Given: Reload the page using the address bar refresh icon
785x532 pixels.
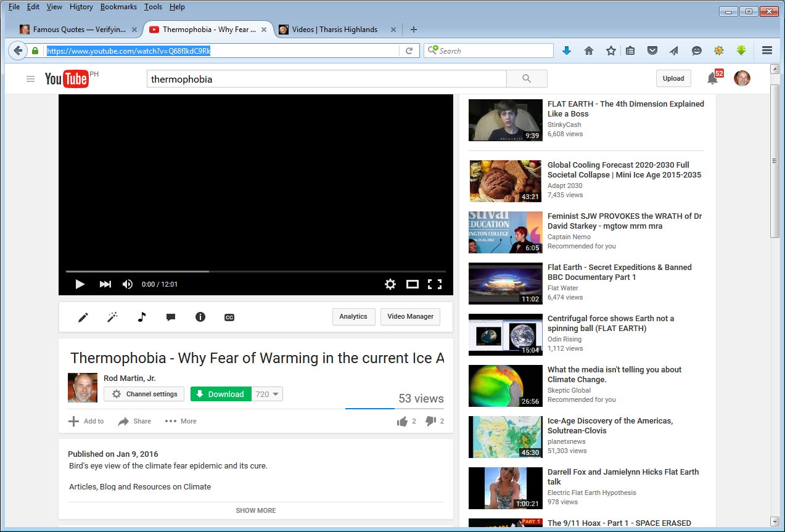Looking at the screenshot, I should [x=409, y=51].
